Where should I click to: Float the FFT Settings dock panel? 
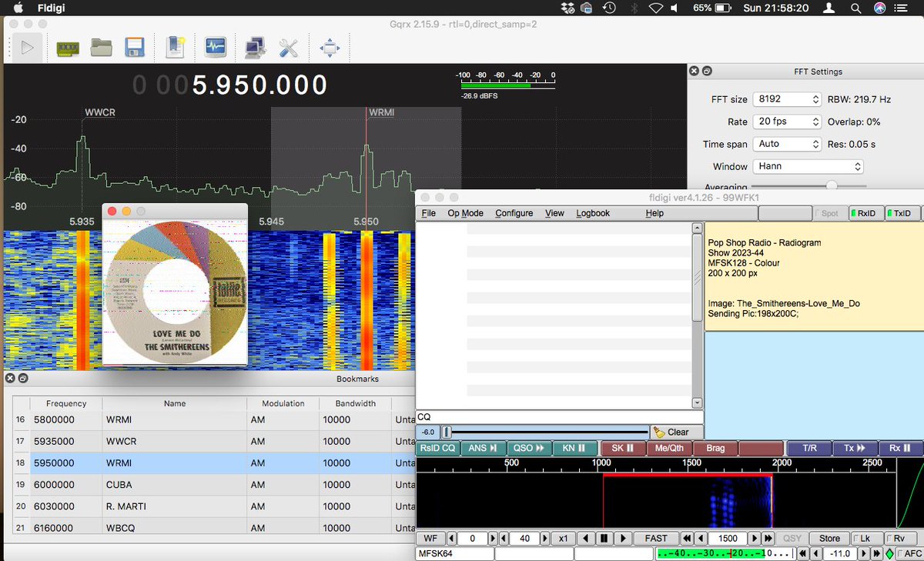(x=707, y=71)
